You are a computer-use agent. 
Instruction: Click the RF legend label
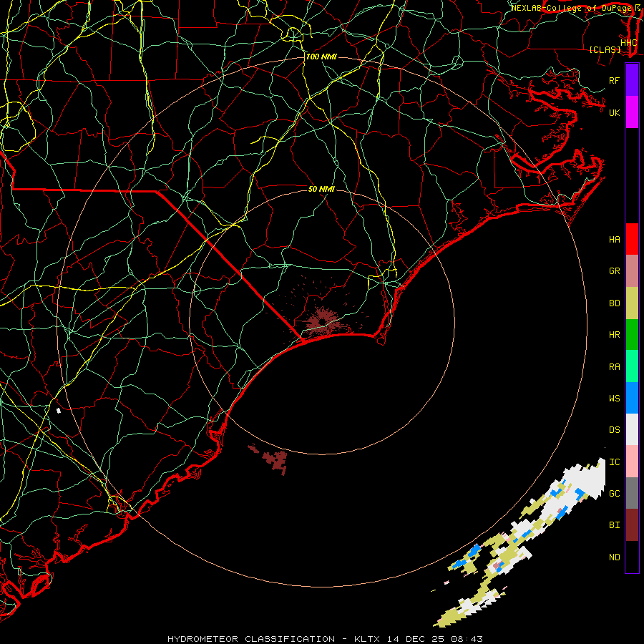tap(614, 80)
